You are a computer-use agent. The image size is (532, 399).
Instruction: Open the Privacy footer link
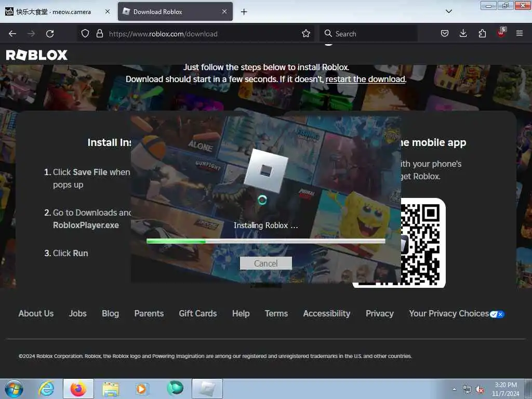point(380,313)
